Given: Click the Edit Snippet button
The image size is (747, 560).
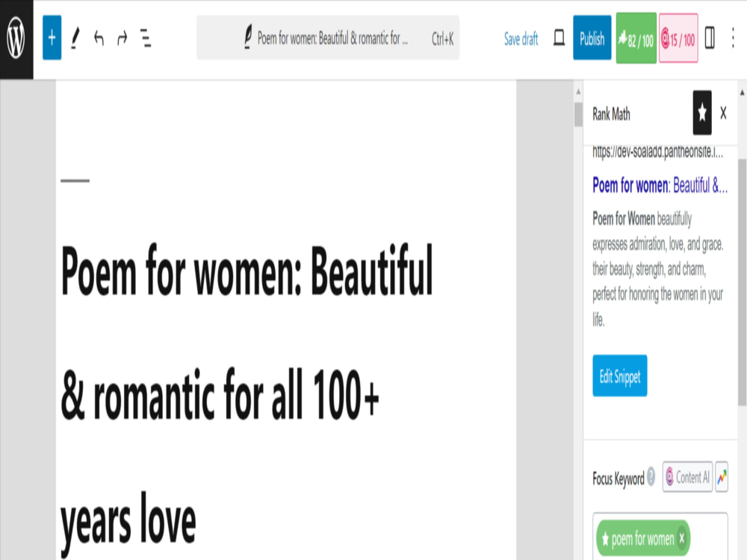Looking at the screenshot, I should (620, 376).
